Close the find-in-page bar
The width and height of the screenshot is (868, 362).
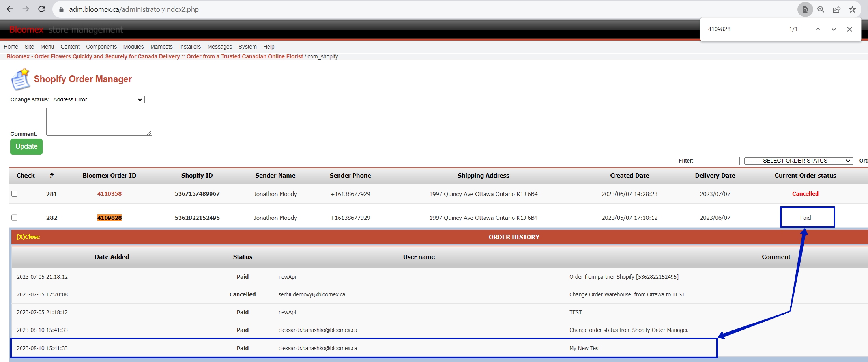[x=849, y=29]
